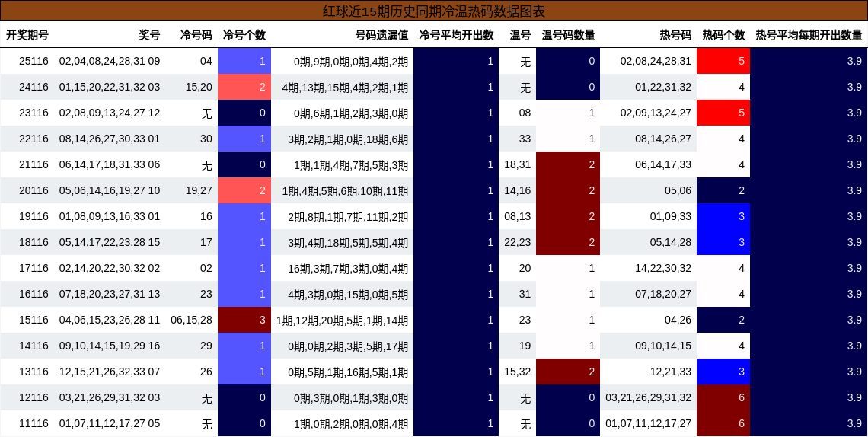Click hot numbers cell 01,07,11,12,17,27
Image resolution: width=868 pixels, height=437 pixels.
point(649,424)
